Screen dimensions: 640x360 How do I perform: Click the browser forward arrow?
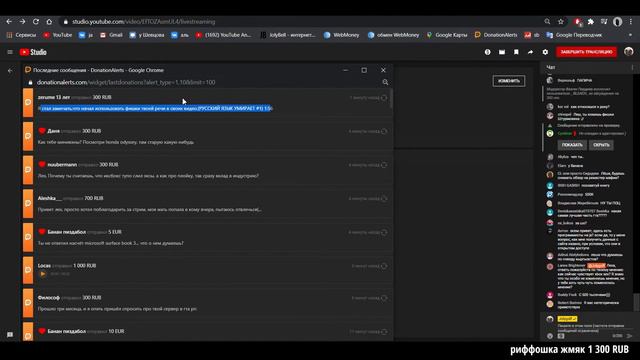22,22
